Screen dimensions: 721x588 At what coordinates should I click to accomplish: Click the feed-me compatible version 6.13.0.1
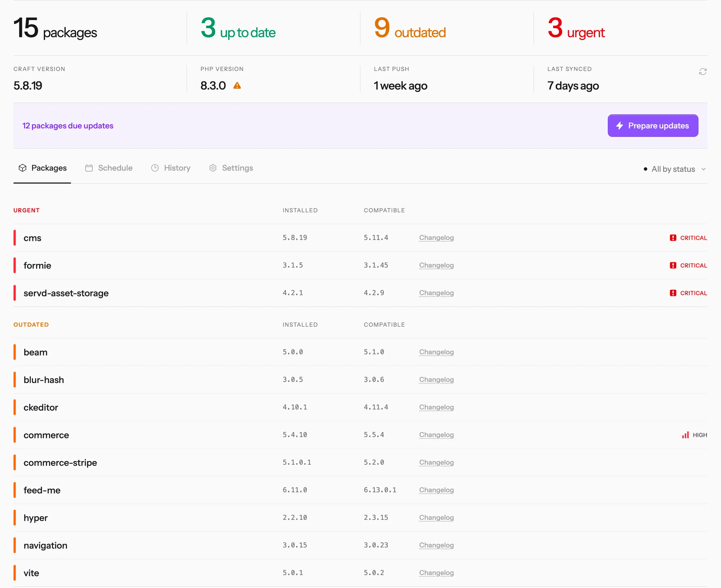tap(380, 490)
